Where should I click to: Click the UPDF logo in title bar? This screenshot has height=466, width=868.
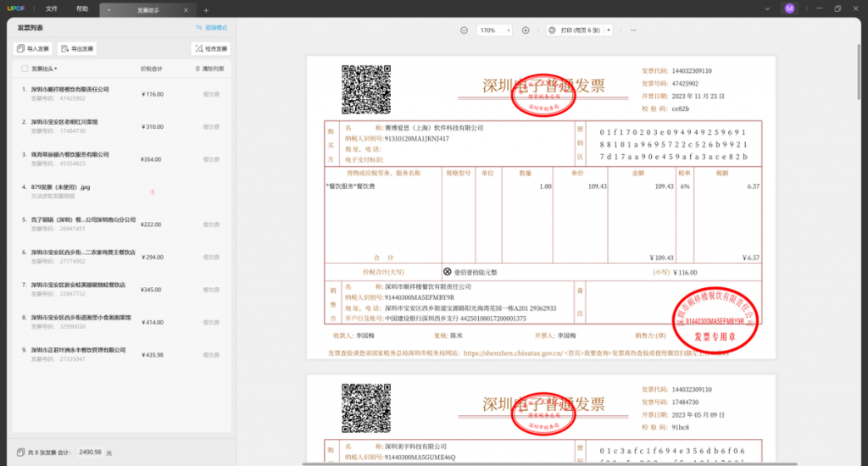pyautogui.click(x=16, y=8)
